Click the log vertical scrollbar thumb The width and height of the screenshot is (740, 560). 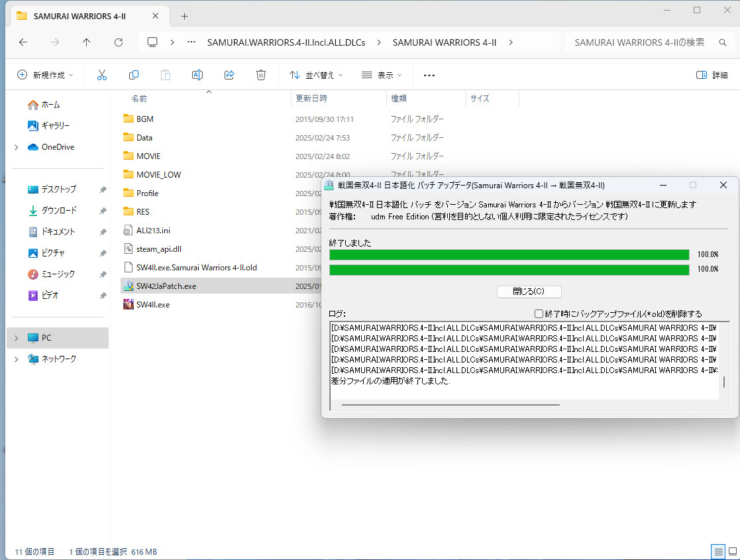pyautogui.click(x=724, y=382)
